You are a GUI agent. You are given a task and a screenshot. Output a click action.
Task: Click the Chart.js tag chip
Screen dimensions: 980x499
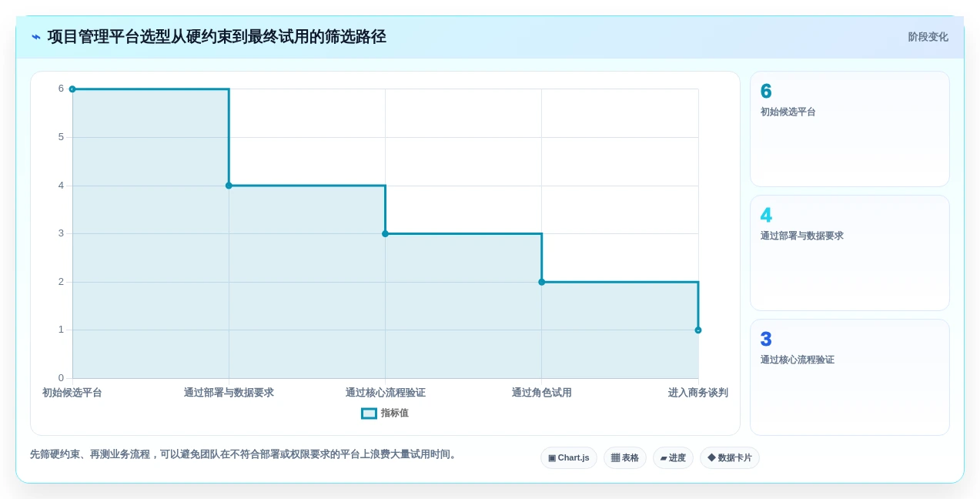[569, 458]
